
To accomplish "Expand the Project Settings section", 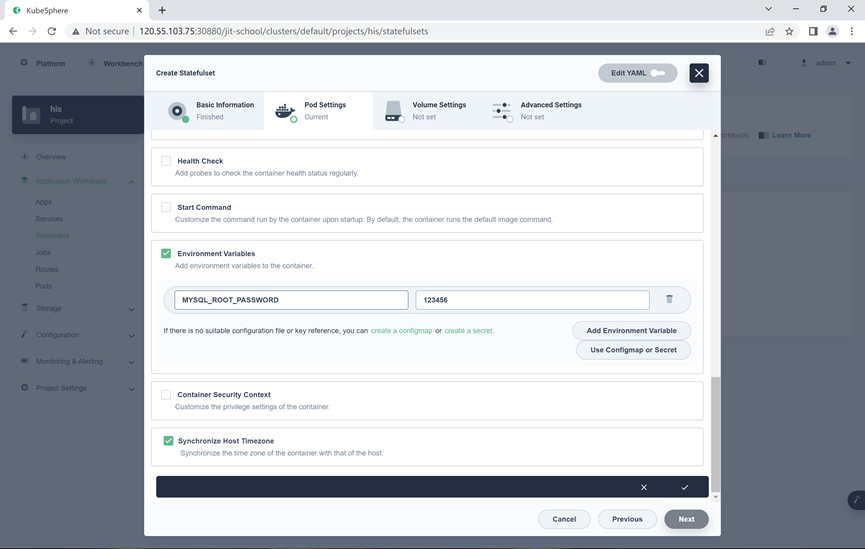I will coord(131,388).
